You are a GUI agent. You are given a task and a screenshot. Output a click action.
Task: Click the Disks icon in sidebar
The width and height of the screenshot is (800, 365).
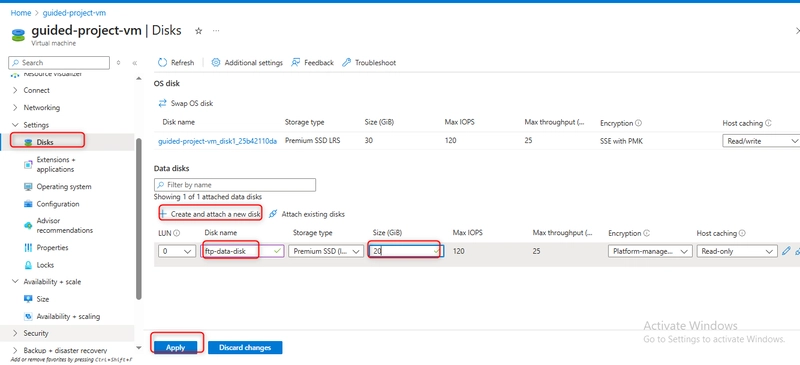[x=28, y=142]
